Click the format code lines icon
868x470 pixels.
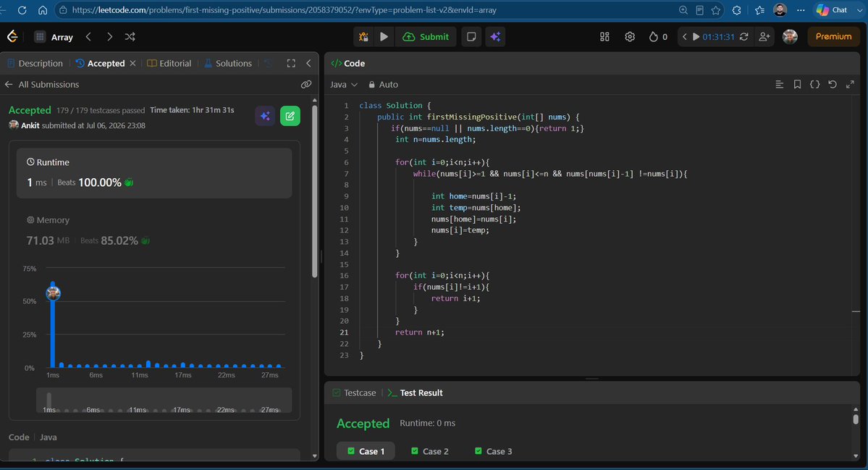point(780,84)
